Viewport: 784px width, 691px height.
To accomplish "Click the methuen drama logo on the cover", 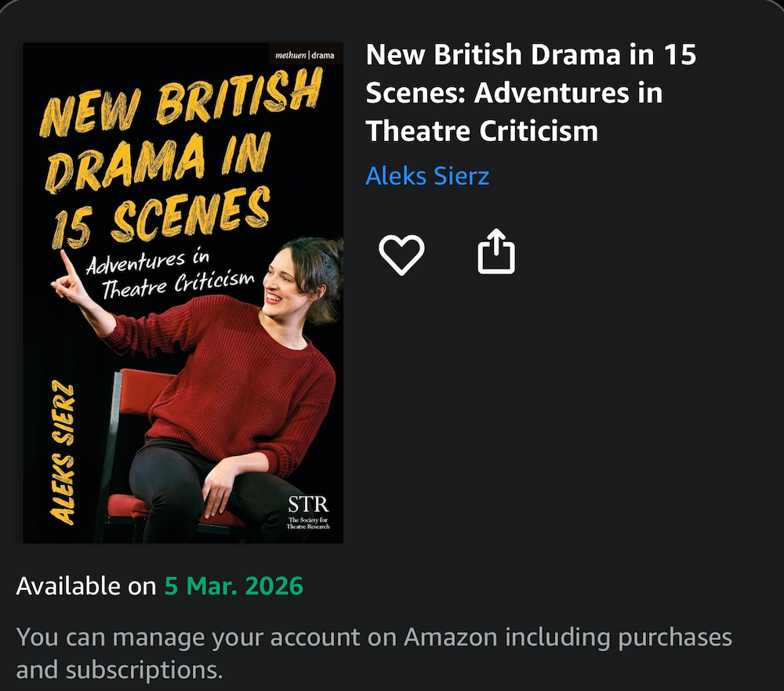I will point(304,56).
